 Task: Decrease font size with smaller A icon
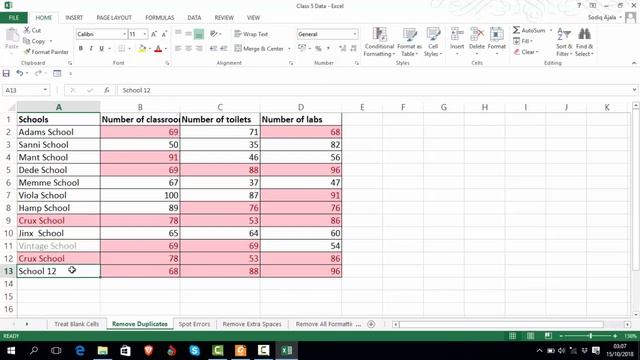coord(164,34)
